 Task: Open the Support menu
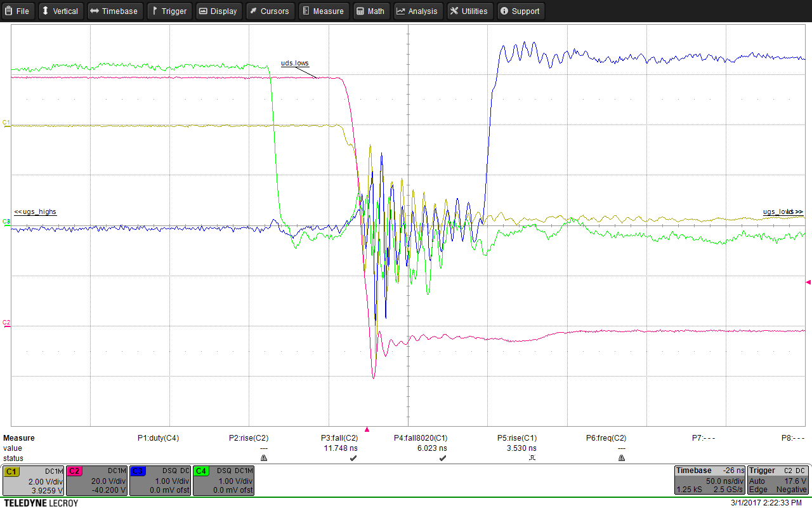point(520,11)
